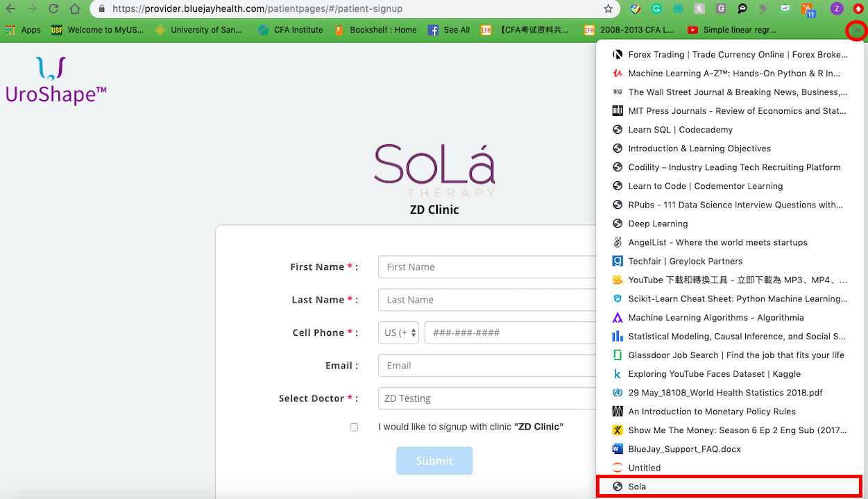The height and width of the screenshot is (499, 868).
Task: Open the Facebook See All bookmark
Action: 449,30
